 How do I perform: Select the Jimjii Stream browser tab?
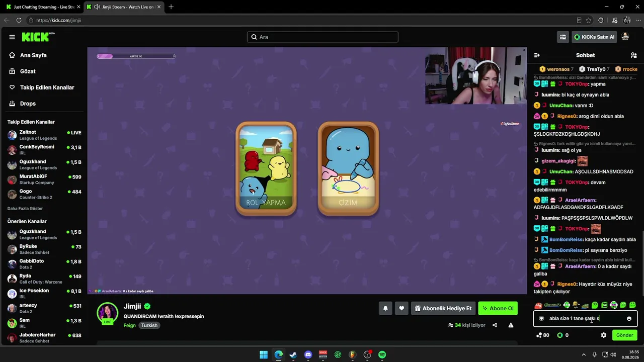point(124,7)
